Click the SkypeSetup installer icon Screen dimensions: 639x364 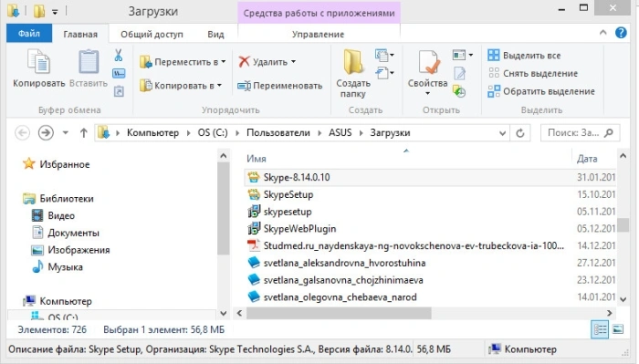(254, 194)
